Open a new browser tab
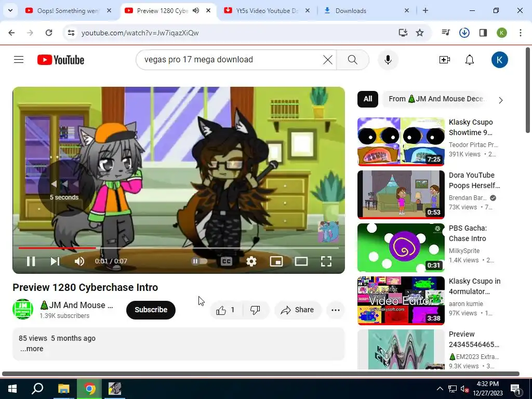Viewport: 532px width, 399px height. pos(425,10)
